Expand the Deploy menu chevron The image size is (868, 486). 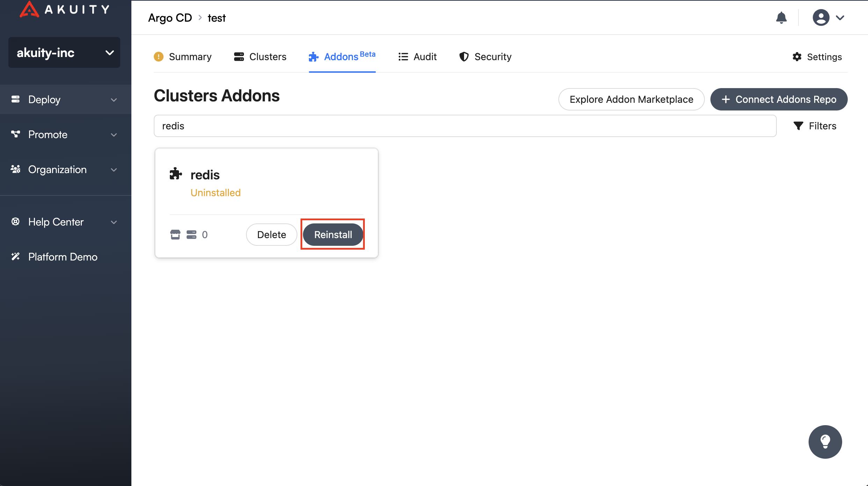[114, 100]
